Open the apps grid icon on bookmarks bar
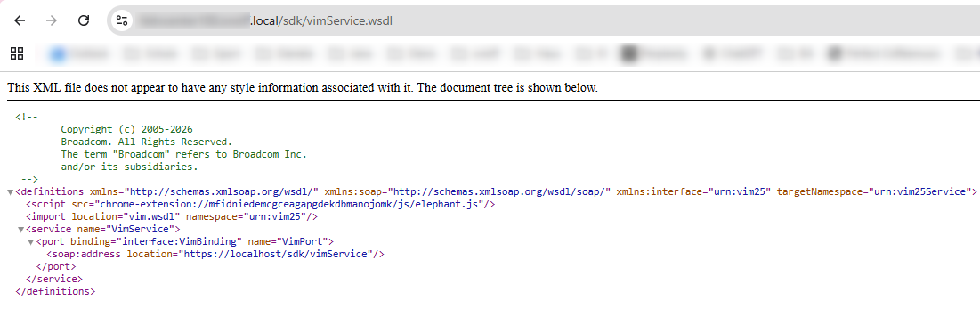Screen dimensions: 980x333 tap(17, 53)
